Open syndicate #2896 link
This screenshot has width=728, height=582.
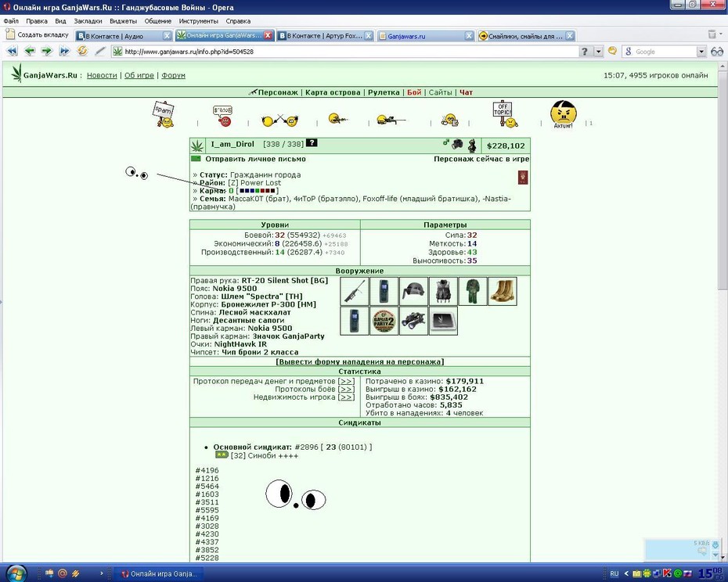coord(306,447)
